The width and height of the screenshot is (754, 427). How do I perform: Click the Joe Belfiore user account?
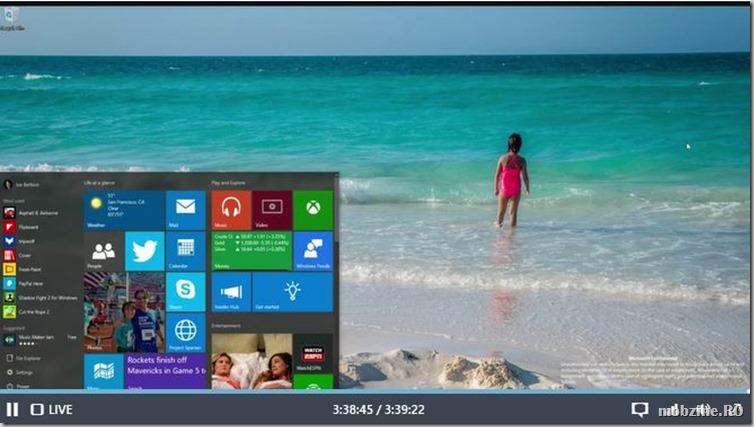pos(22,185)
